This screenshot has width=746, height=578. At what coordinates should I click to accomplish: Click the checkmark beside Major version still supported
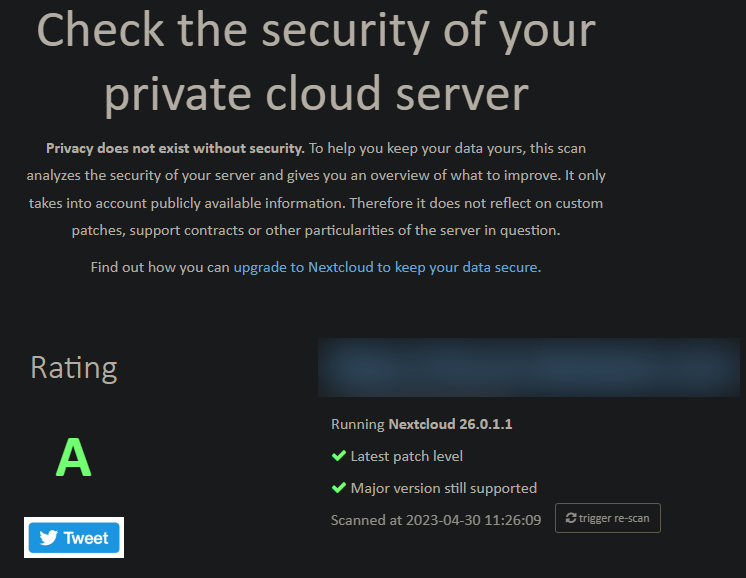pos(338,488)
